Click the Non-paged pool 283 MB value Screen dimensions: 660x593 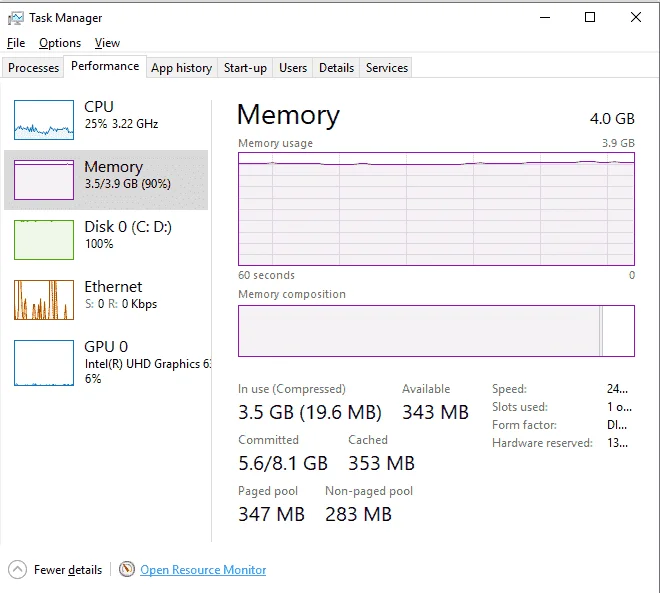pyautogui.click(x=358, y=514)
